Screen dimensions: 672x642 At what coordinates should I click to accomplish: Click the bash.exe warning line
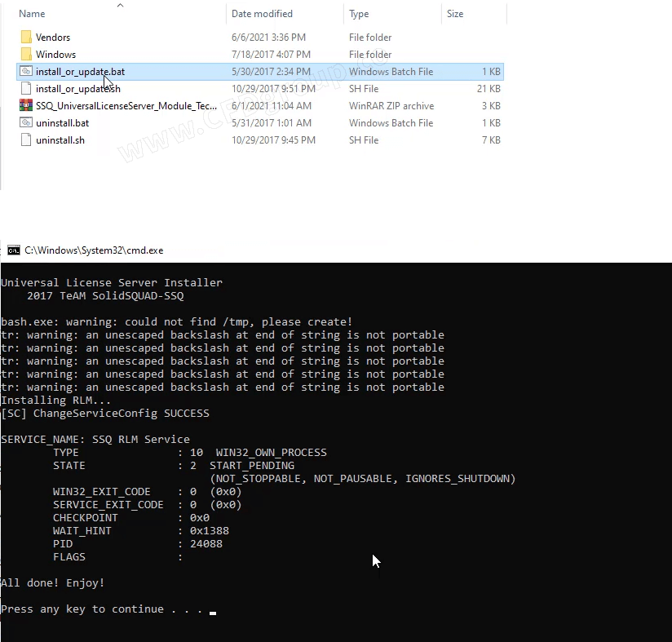click(177, 322)
